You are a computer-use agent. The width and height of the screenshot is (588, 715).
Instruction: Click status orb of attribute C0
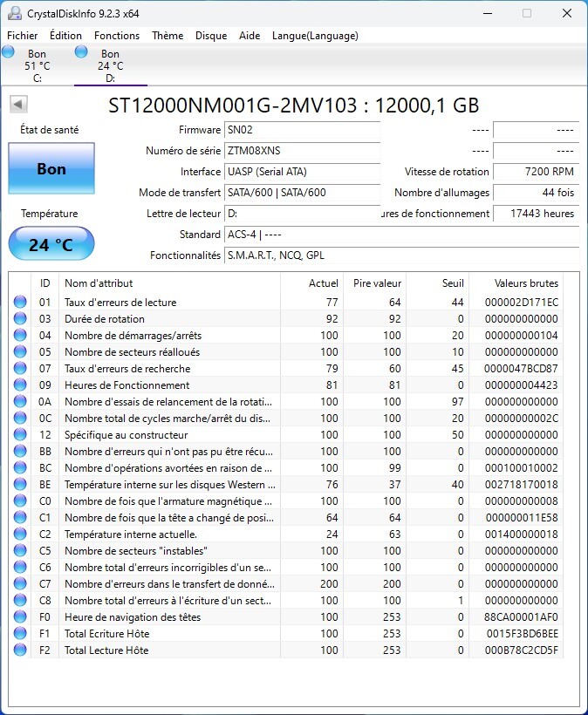pos(20,500)
